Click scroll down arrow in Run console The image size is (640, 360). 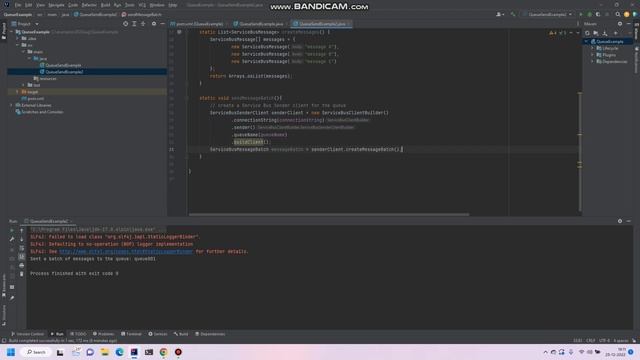22,239
